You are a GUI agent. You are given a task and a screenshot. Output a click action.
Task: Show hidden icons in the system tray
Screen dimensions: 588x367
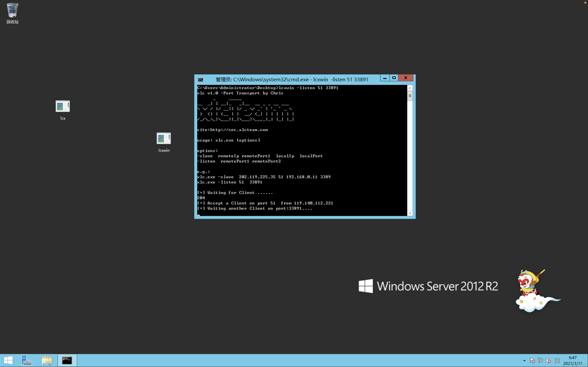pyautogui.click(x=524, y=360)
